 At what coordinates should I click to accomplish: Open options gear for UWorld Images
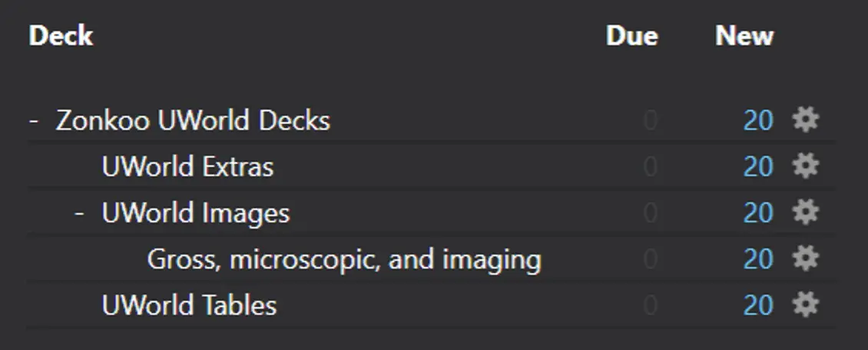806,212
